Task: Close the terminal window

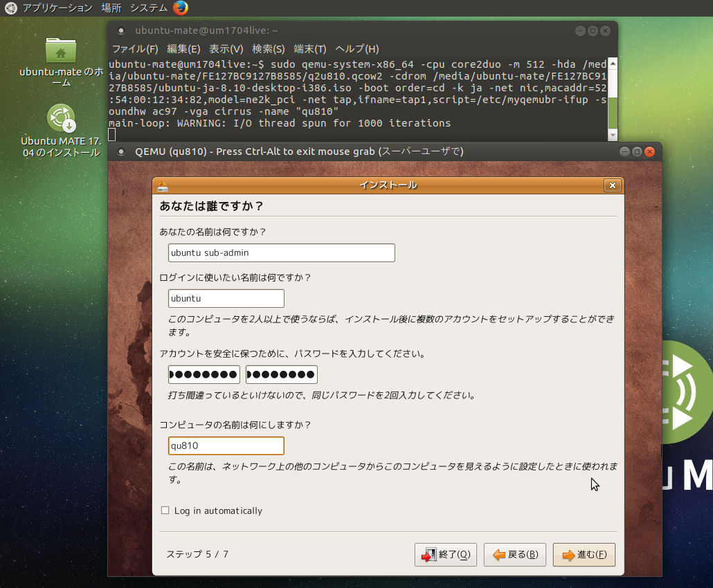Action: coord(605,31)
